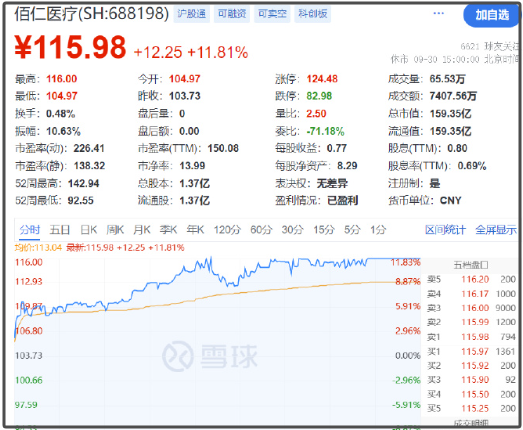Image resolution: width=523 pixels, height=430 pixels.
Task: Click the 涨停 value 124.48
Action: point(322,79)
